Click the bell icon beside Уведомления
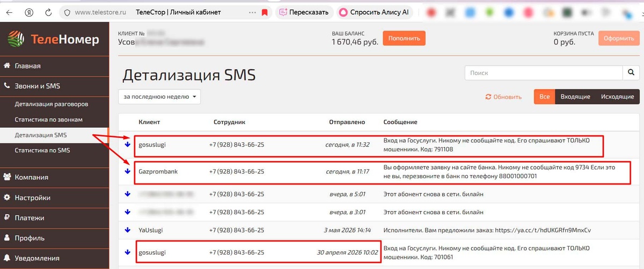 7,258
